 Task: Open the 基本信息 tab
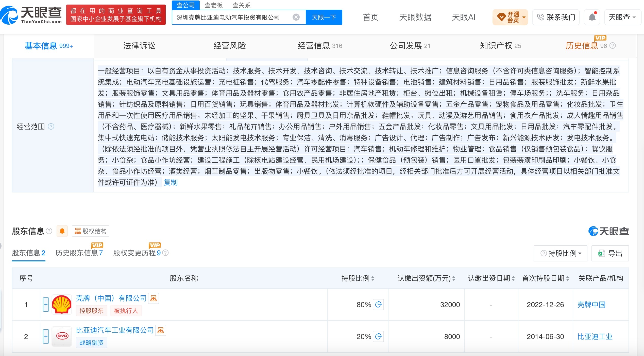(x=49, y=46)
